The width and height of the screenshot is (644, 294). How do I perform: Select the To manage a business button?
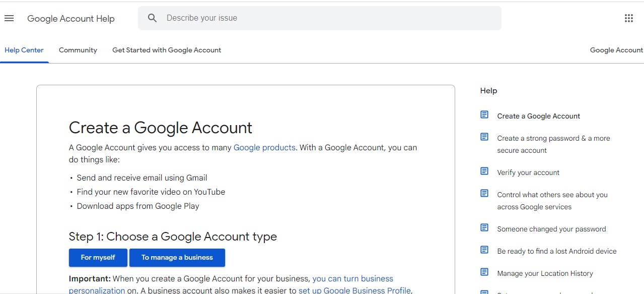[177, 257]
